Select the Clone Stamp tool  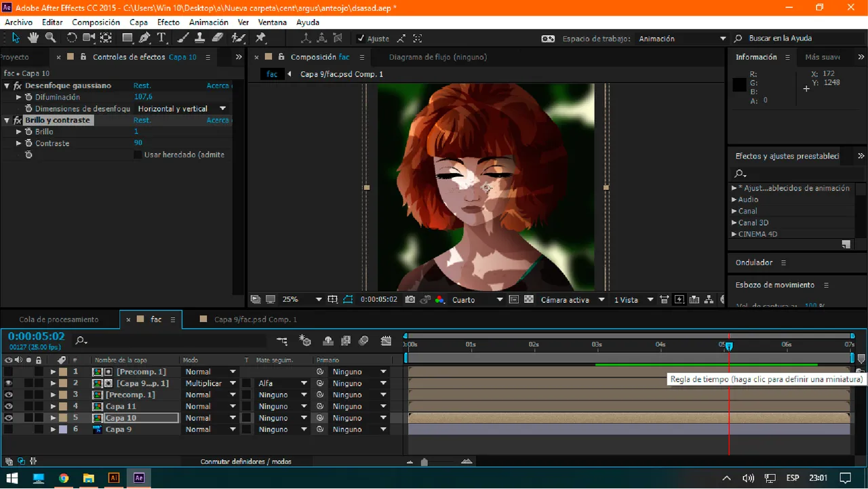pos(201,38)
